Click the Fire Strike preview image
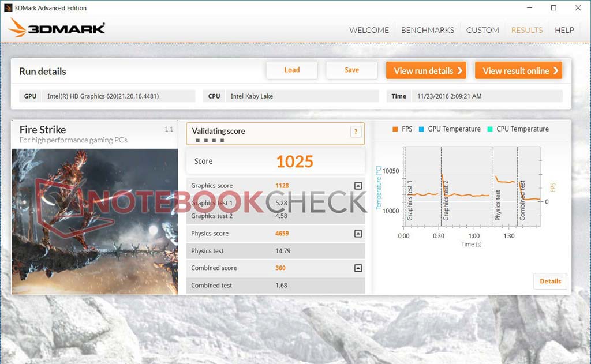The height and width of the screenshot is (364, 591). pos(95,221)
